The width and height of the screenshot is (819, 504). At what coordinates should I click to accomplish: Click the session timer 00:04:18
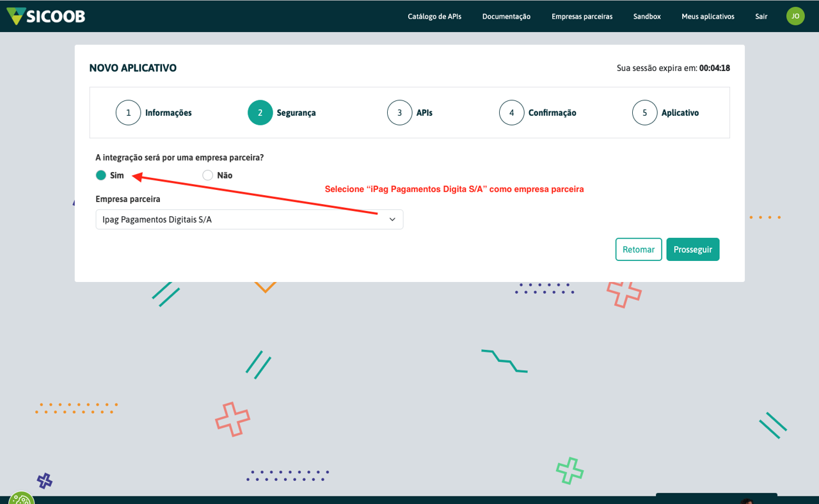[x=715, y=68]
